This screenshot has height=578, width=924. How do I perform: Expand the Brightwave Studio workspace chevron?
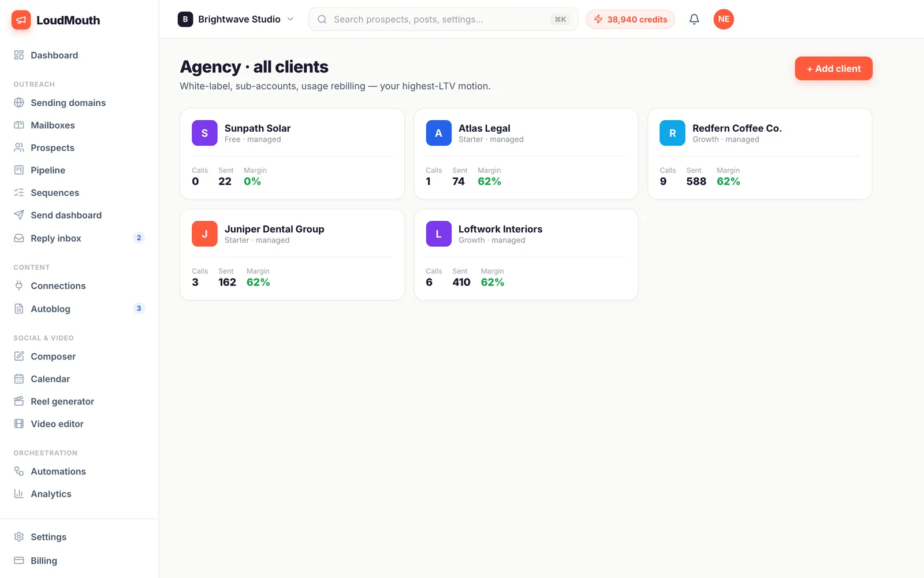click(290, 19)
